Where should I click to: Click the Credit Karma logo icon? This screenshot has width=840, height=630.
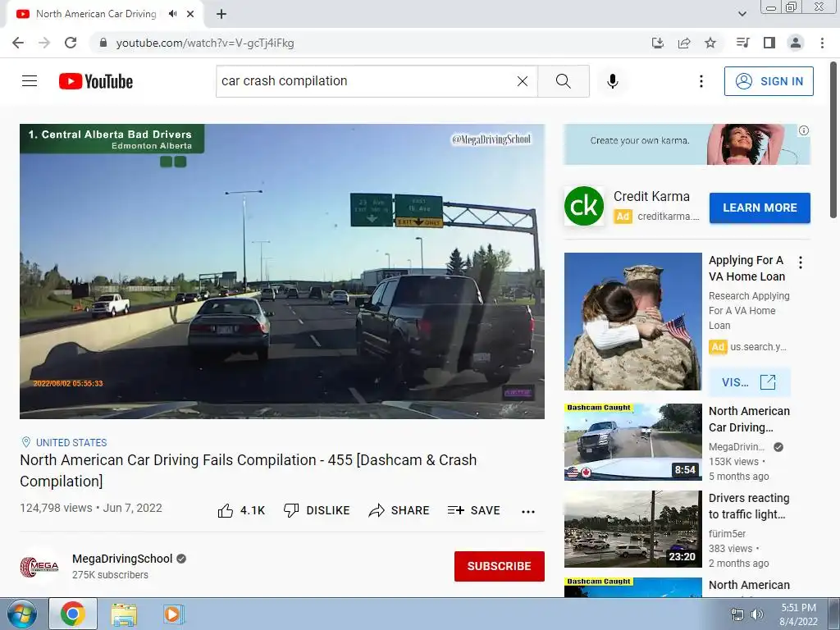tap(584, 206)
